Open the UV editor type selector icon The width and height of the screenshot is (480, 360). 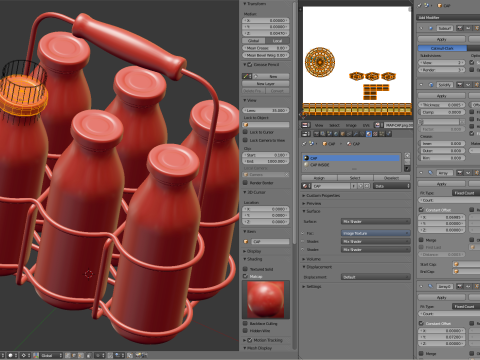pyautogui.click(x=306, y=125)
